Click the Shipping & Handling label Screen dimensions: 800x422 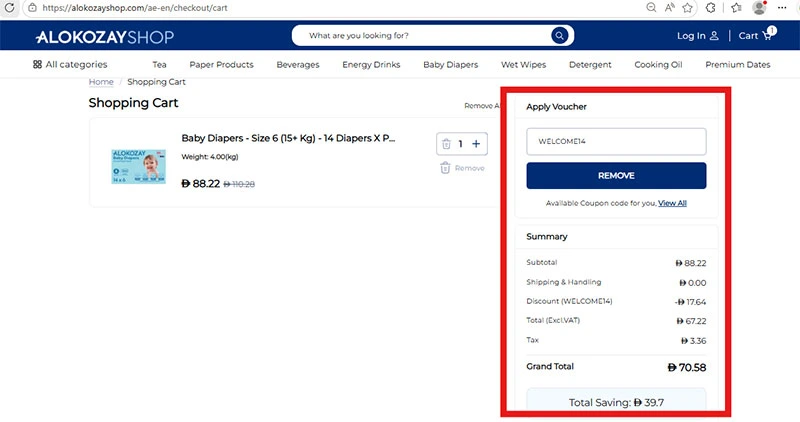click(x=564, y=282)
